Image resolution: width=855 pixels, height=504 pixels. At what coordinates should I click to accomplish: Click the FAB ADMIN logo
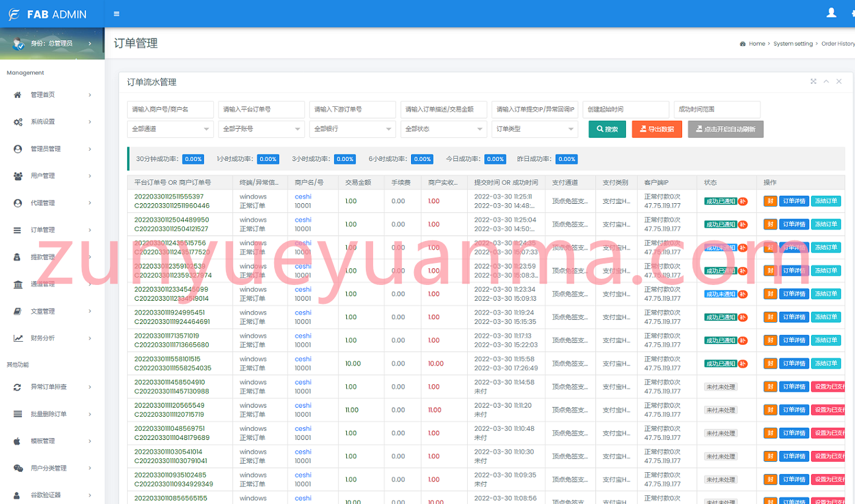48,14
